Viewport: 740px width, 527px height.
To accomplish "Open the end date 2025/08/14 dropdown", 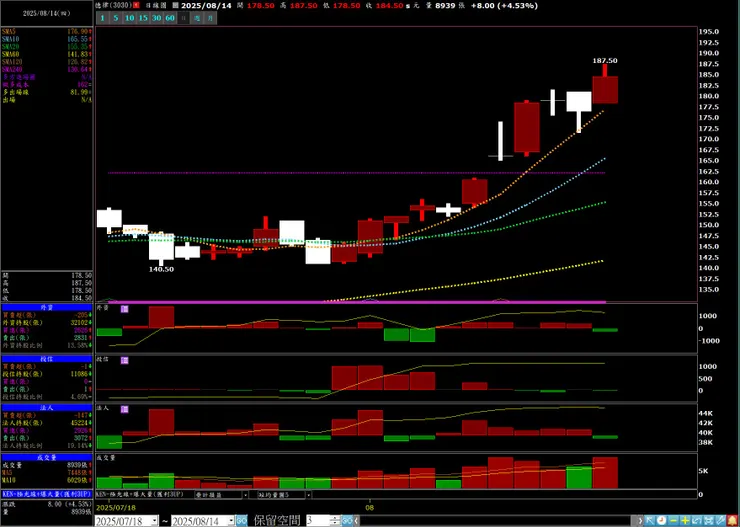I will pos(231,521).
